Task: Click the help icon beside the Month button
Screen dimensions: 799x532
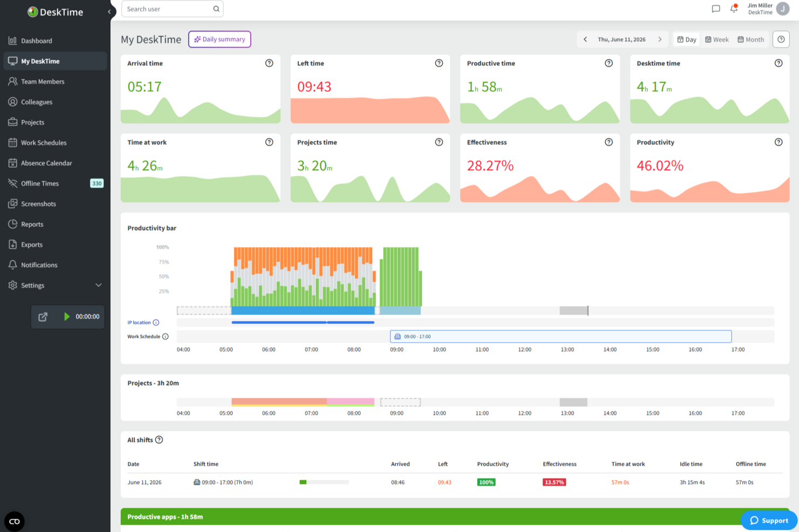Action: 781,39
